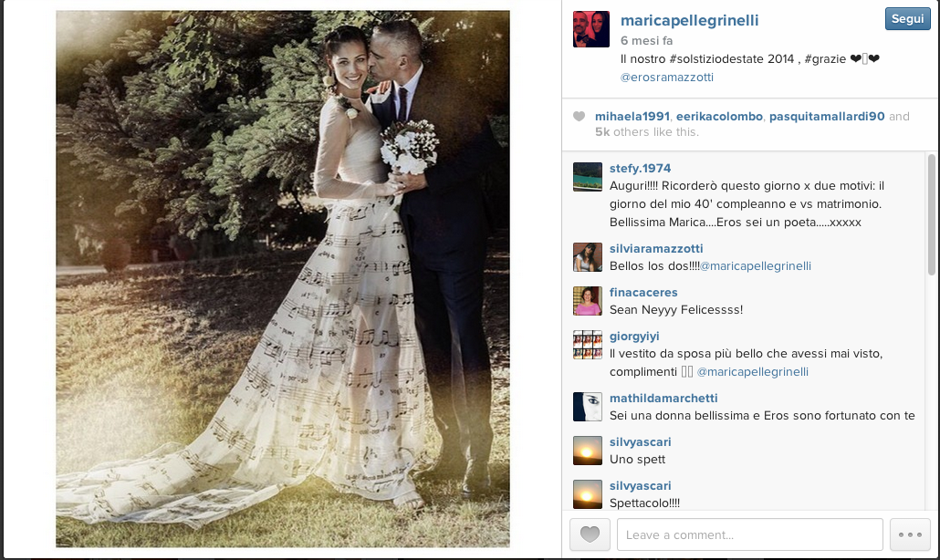The width and height of the screenshot is (940, 560).
Task: Open the @erosramazzotti mention in caption
Action: [666, 78]
